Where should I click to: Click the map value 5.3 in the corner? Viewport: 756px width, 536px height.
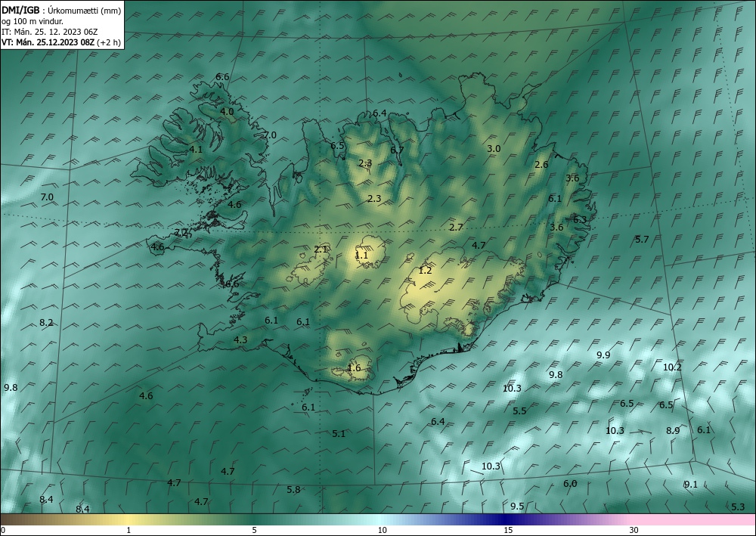[738, 507]
